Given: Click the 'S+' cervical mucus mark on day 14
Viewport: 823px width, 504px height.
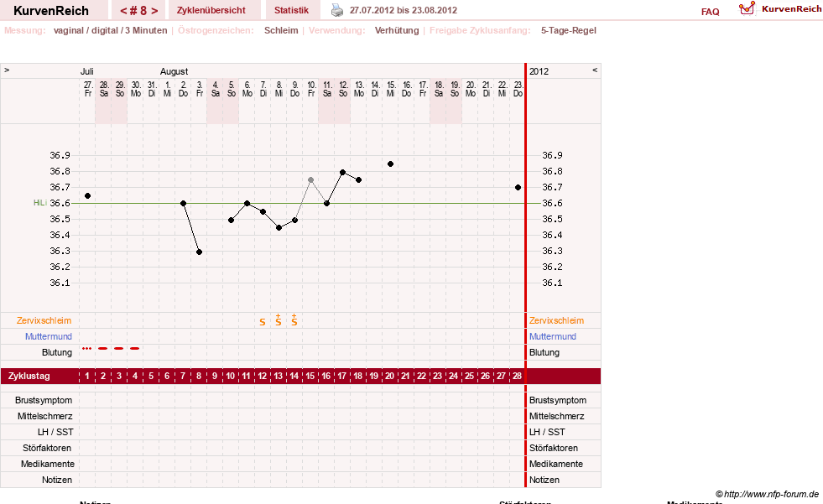Looking at the screenshot, I should pos(294,320).
